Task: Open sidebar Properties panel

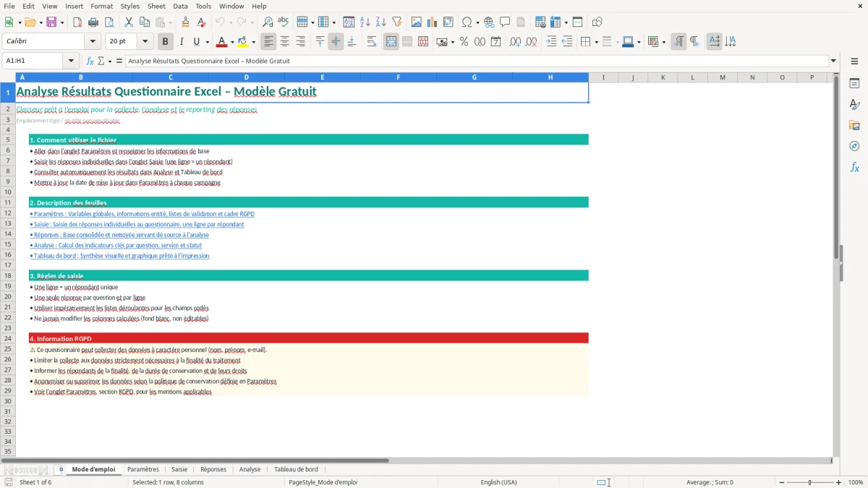Action: [854, 83]
